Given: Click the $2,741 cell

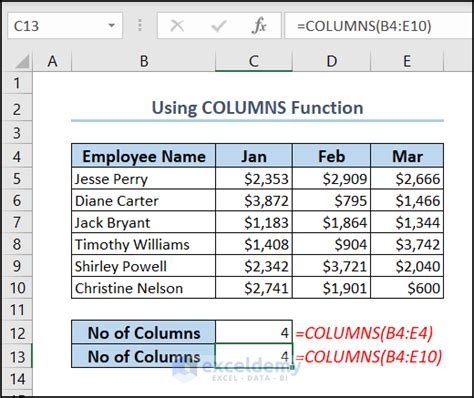Looking at the screenshot, I should (x=254, y=288).
